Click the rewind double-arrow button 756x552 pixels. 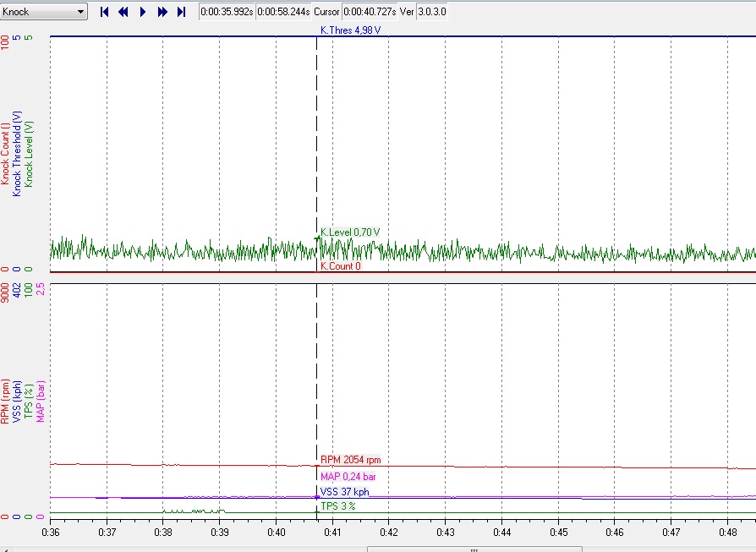click(x=123, y=12)
